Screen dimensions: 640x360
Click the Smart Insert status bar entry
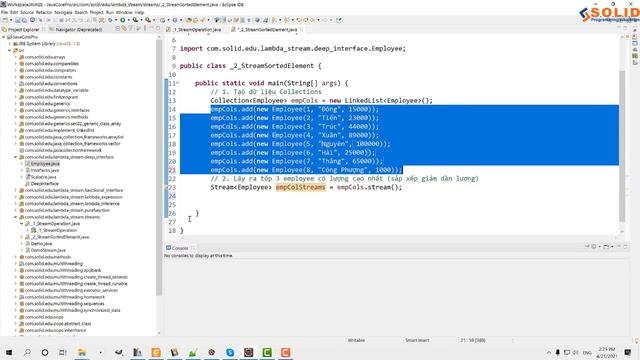click(x=417, y=340)
